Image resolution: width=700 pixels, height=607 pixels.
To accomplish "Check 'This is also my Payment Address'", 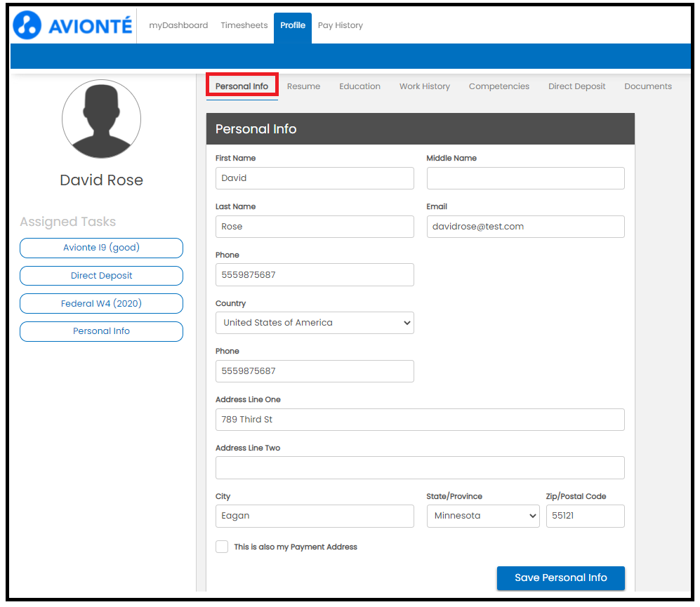I will point(222,547).
